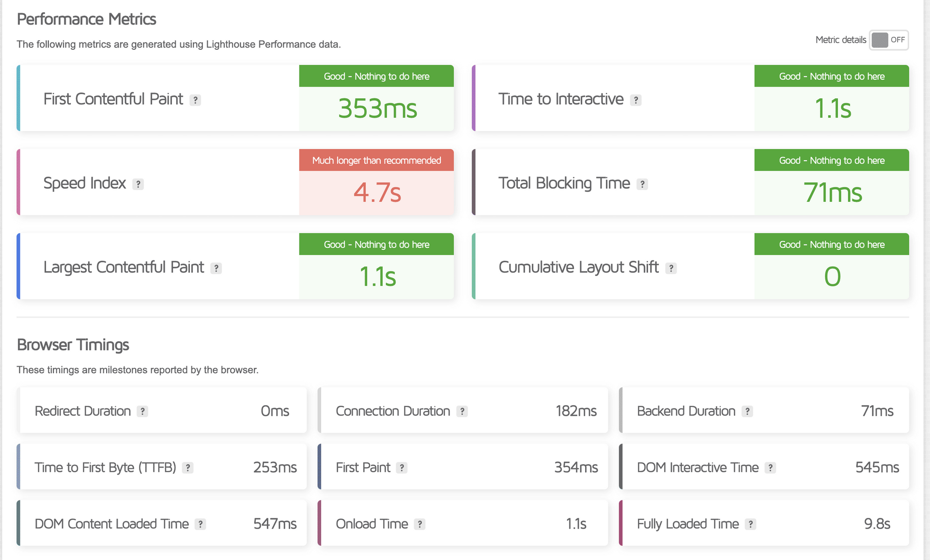Click the First Contentful Paint 353ms value
The image size is (930, 560).
[377, 108]
